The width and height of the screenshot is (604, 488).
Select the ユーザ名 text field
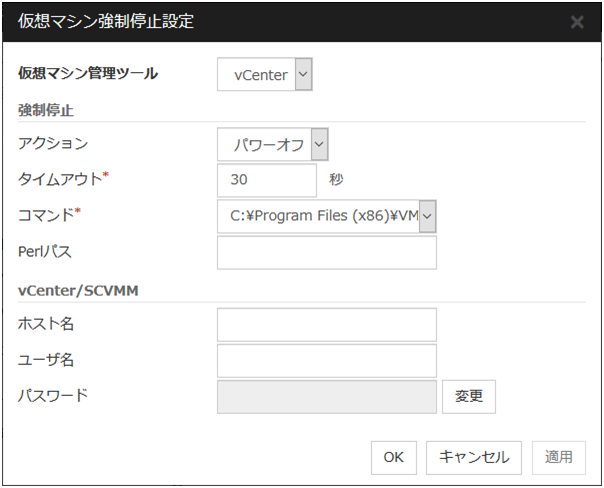point(326,360)
